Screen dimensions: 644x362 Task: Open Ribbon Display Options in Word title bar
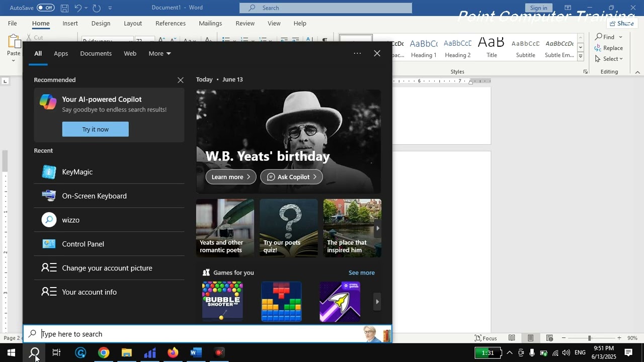[x=568, y=8]
